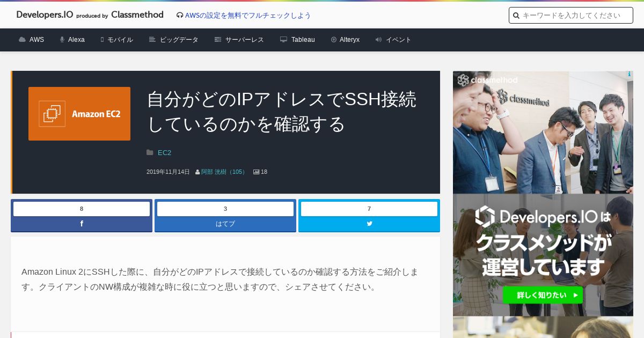Click the monitor icon next to Tableau
644x338 pixels.
(283, 40)
